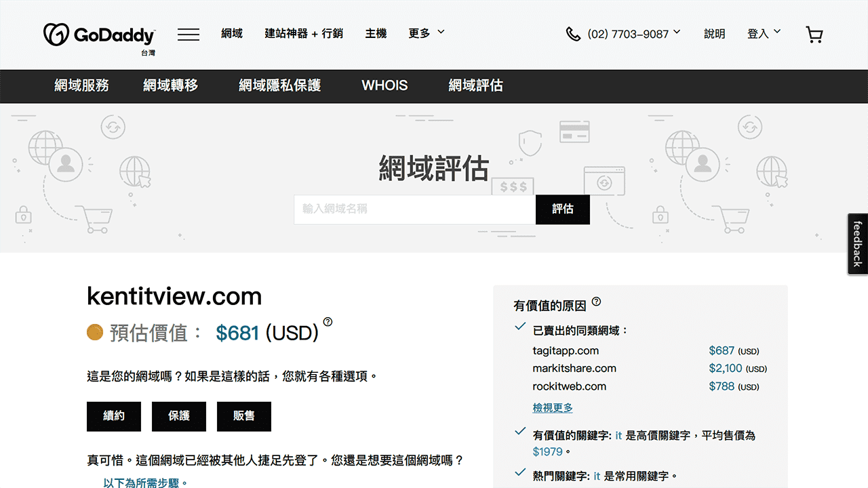Screen dimensions: 868x488
Task: Click the help icon next to 預估價值 USD
Action: click(x=328, y=321)
